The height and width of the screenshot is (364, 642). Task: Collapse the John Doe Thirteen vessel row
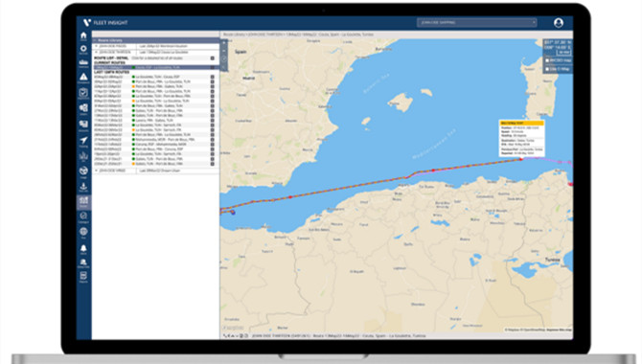pyautogui.click(x=97, y=52)
